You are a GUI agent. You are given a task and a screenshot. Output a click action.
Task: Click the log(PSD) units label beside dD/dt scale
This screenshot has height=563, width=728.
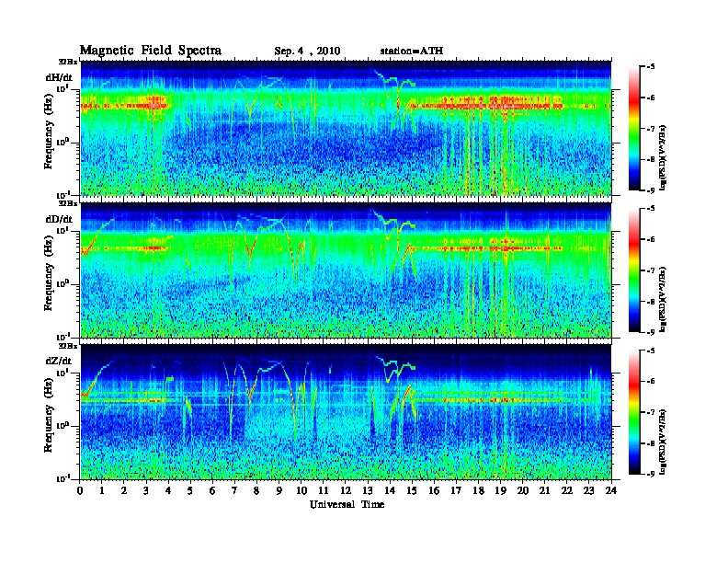[663, 299]
